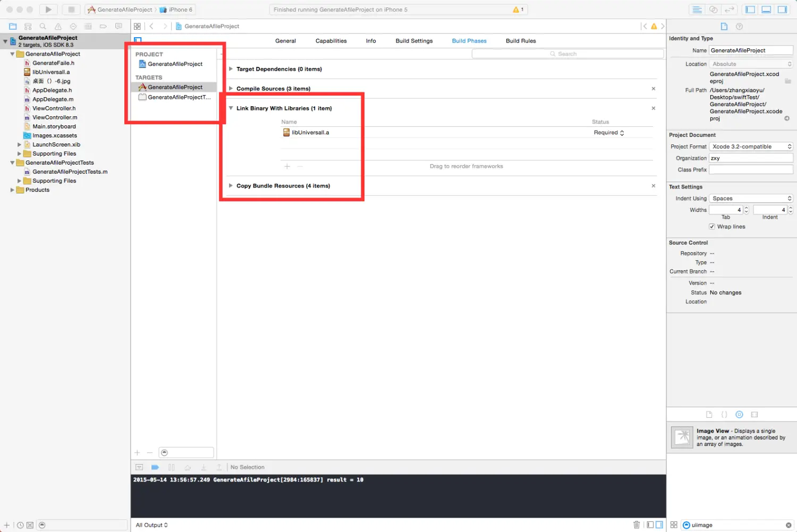The height and width of the screenshot is (532, 797).
Task: Open the code snippet library icon
Action: (724, 415)
